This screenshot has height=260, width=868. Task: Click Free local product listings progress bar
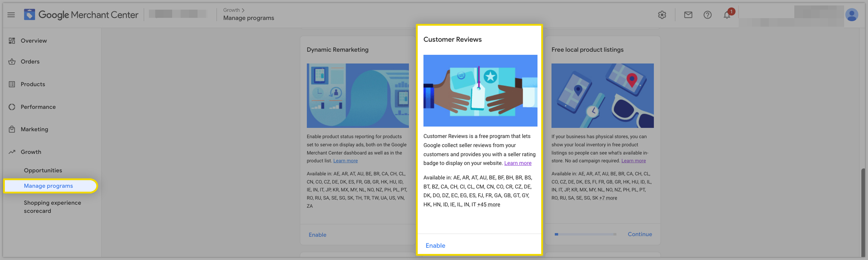click(x=585, y=234)
